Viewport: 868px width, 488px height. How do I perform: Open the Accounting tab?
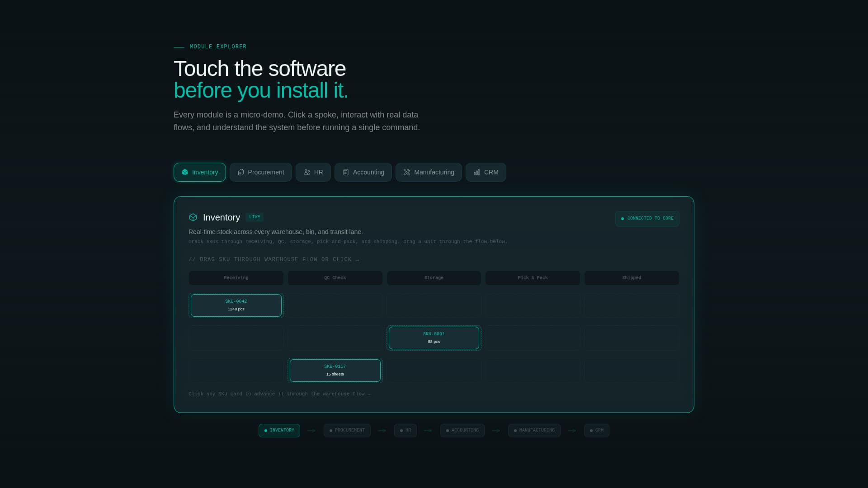point(363,172)
